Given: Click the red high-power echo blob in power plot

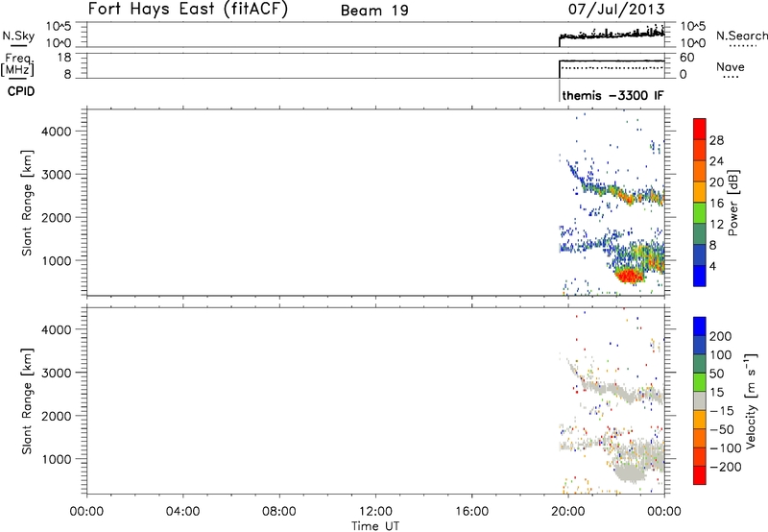Looking at the screenshot, I should [629, 276].
